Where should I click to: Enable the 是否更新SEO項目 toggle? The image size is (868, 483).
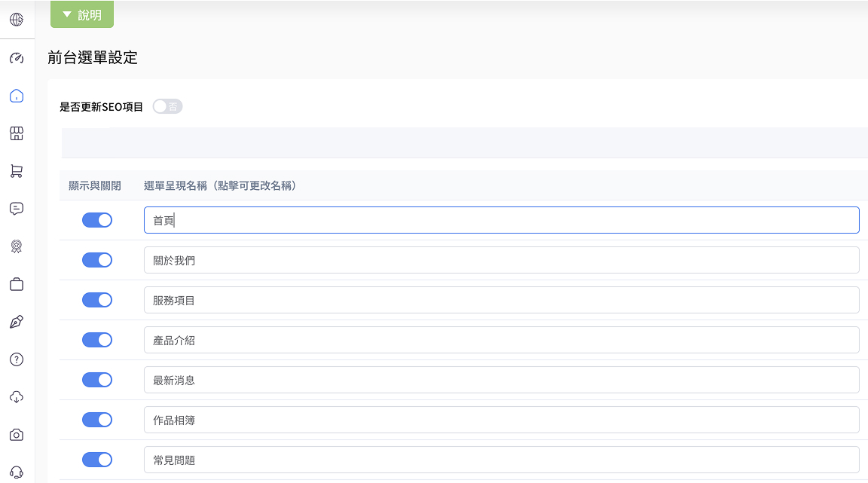click(x=167, y=107)
